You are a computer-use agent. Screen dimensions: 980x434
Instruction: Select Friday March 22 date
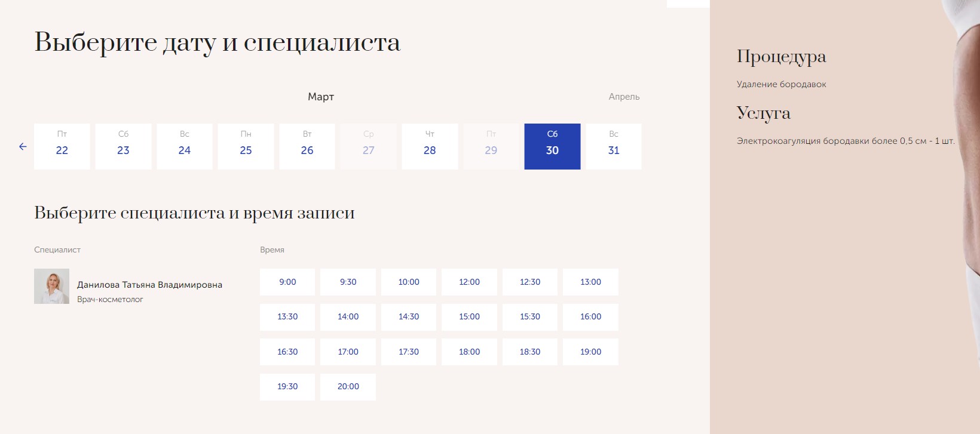click(x=62, y=146)
